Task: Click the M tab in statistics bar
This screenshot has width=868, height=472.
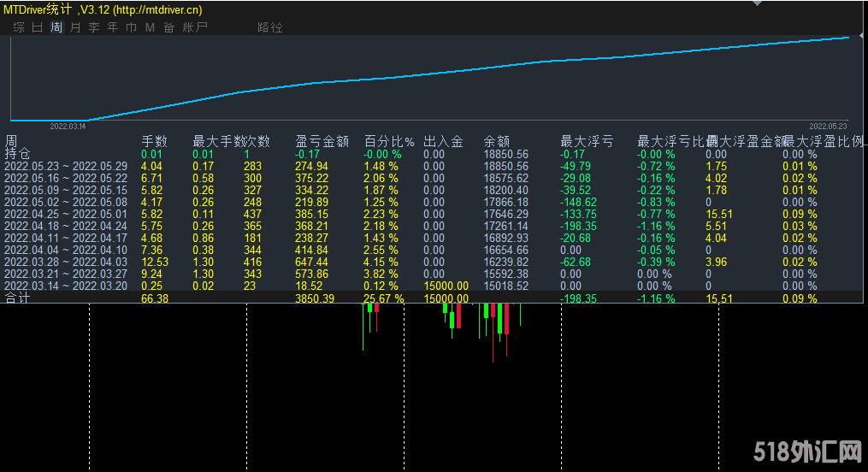Action: pyautogui.click(x=150, y=27)
